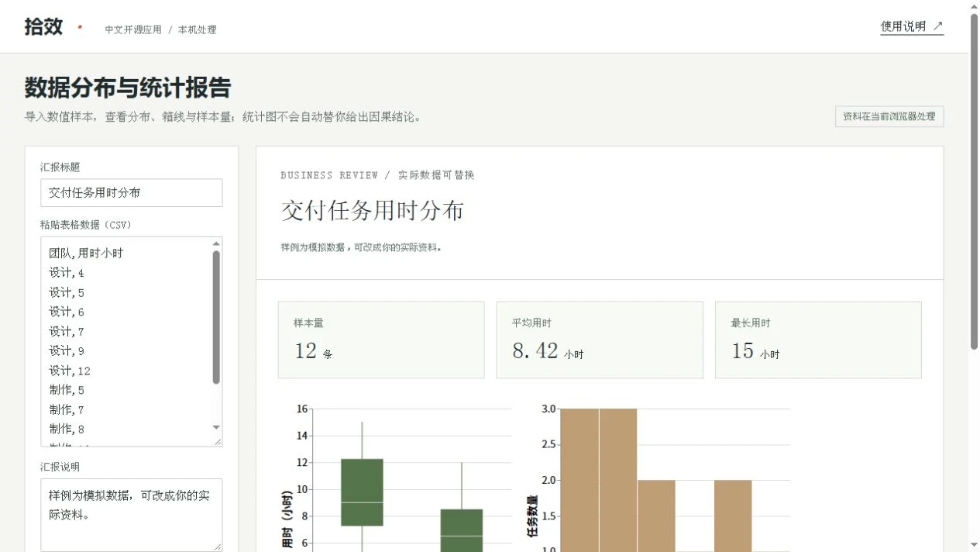
Task: Click the CSV row 设计,4
Action: point(67,273)
